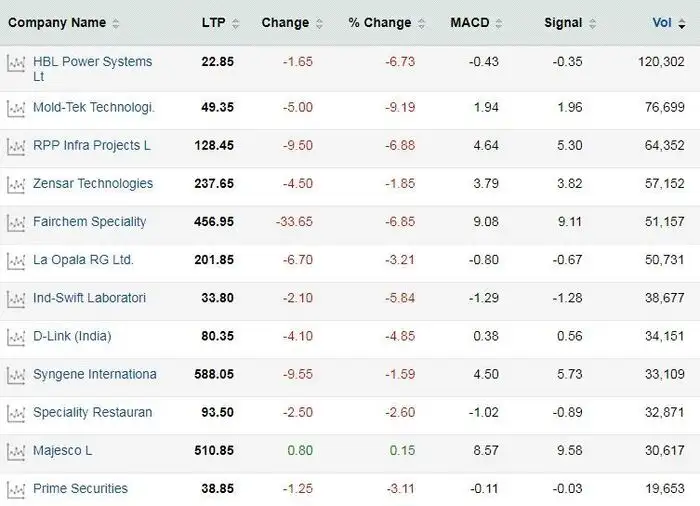The width and height of the screenshot is (700, 506).
Task: Open chart icon beside D-Link (India)
Action: tap(15, 337)
